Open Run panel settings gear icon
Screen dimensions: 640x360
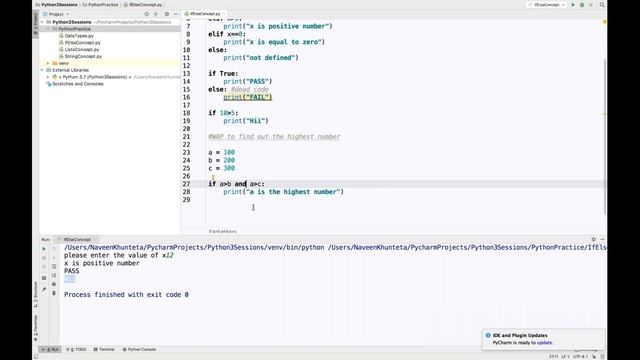tap(593, 239)
